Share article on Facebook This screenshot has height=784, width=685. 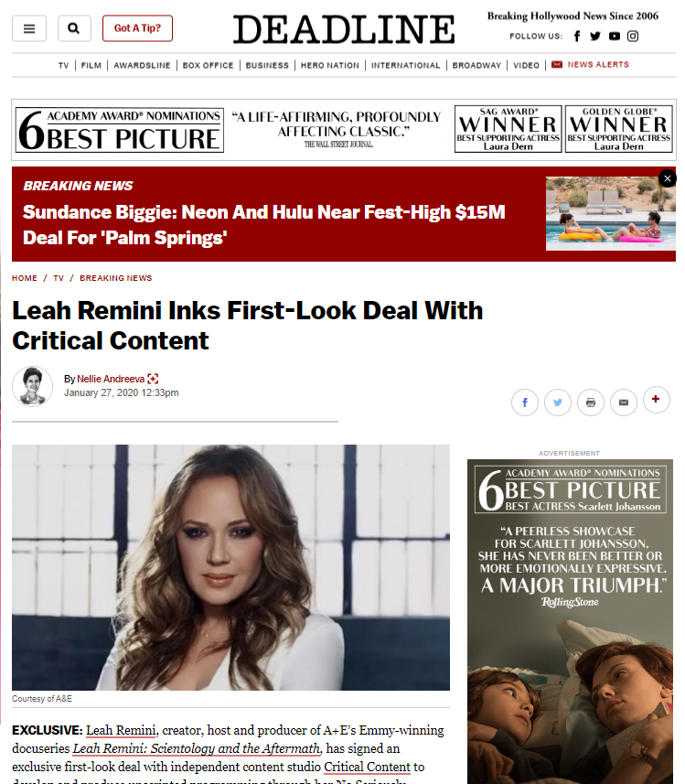click(x=525, y=402)
